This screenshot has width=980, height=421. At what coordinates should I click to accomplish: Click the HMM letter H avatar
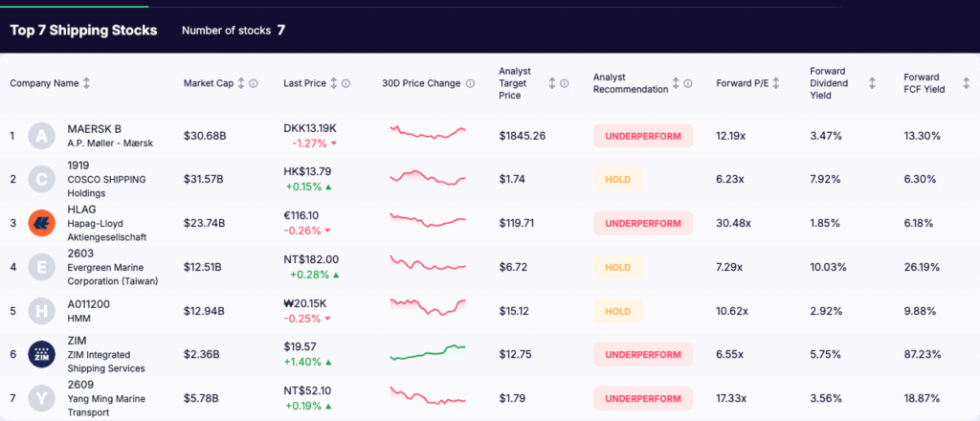pos(42,311)
